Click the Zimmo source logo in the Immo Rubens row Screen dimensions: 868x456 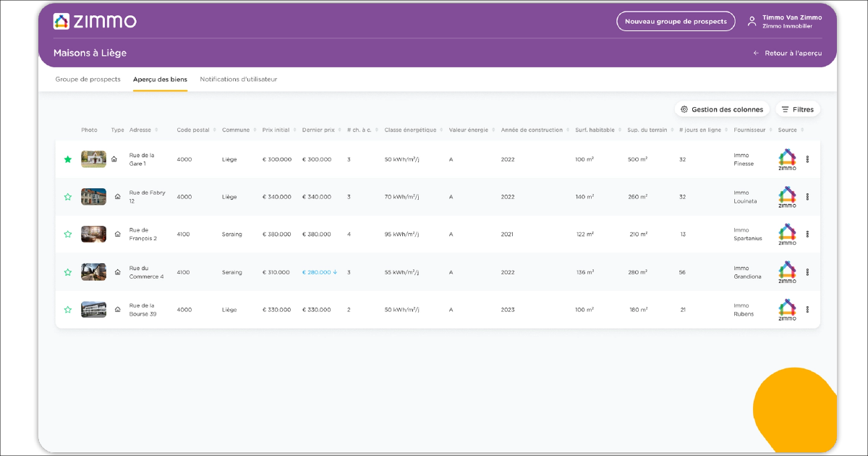787,310
